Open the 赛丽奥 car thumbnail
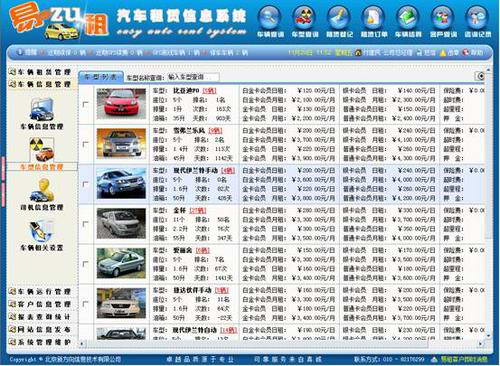This screenshot has height=366, width=500. [121, 263]
